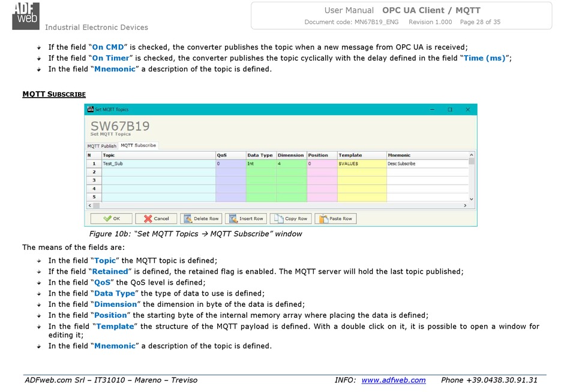570x392 pixels.
Task: Click the N column header
Action: pyautogui.click(x=94, y=155)
